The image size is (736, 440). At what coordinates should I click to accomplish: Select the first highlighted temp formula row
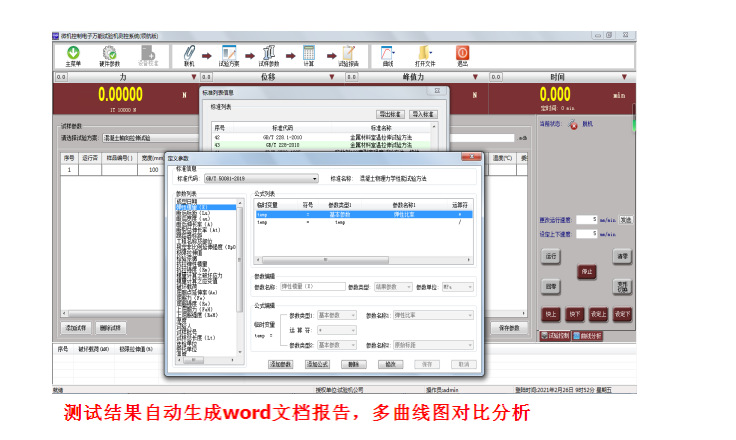[x=363, y=215]
